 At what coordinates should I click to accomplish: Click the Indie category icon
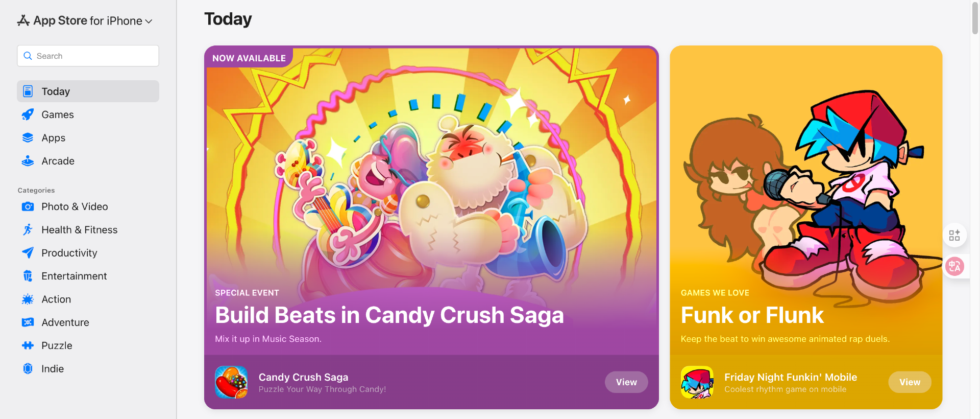[28, 369]
